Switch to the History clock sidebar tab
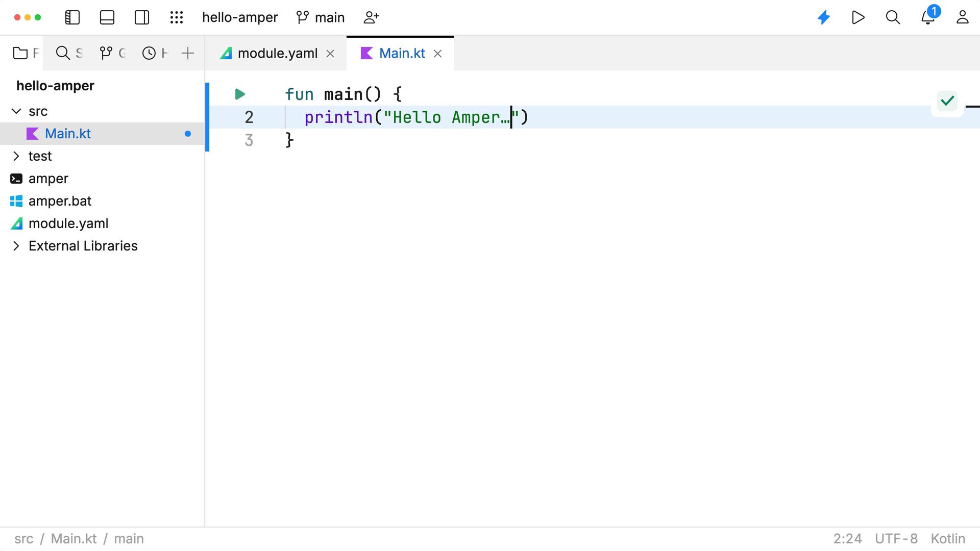This screenshot has height=551, width=980. 155,53
